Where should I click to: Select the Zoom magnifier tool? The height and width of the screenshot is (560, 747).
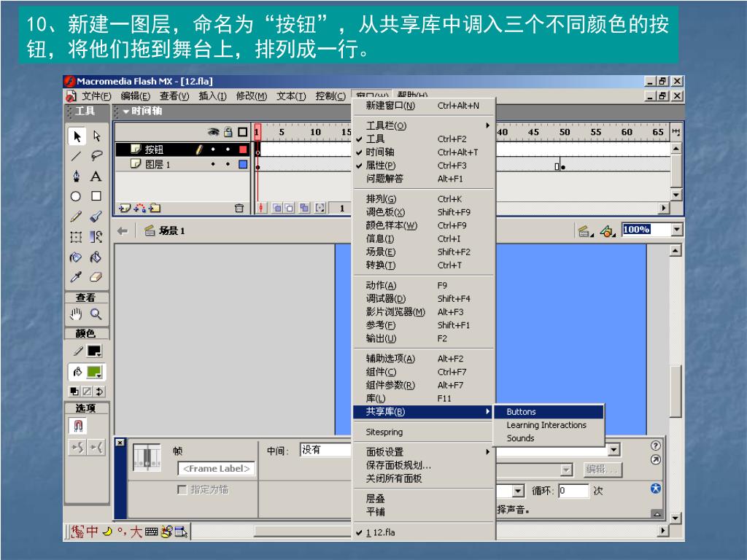tap(96, 314)
